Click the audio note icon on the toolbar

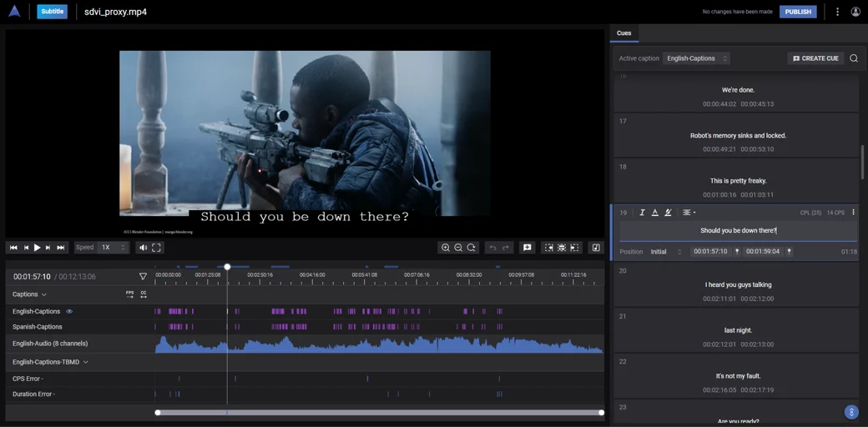[596, 248]
